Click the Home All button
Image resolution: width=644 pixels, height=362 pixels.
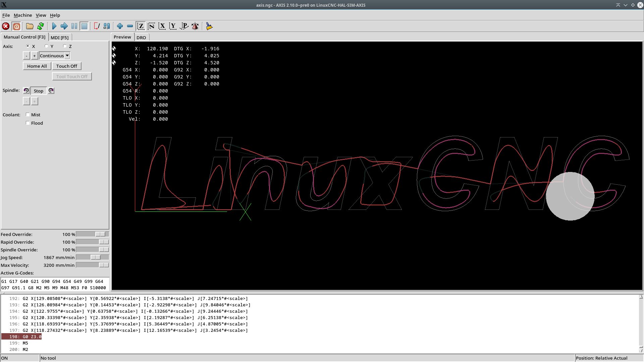click(x=37, y=66)
